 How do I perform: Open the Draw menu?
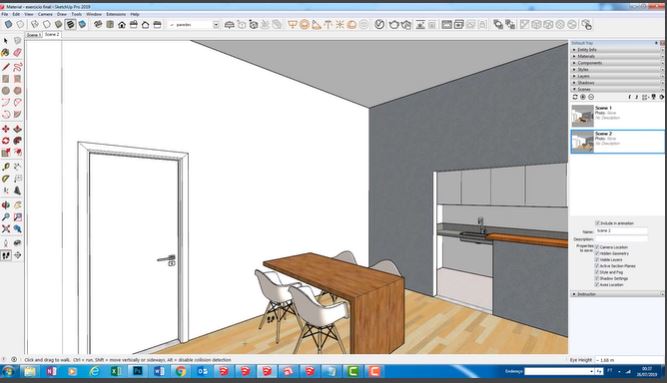62,14
